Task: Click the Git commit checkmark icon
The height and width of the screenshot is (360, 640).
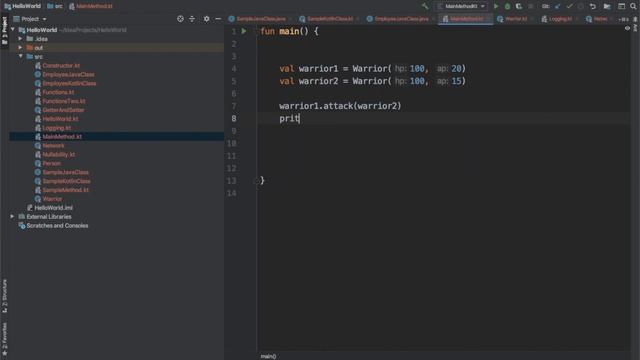Action: tap(569, 6)
